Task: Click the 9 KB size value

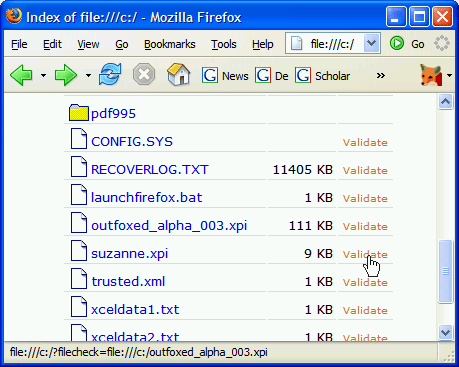Action: click(318, 254)
